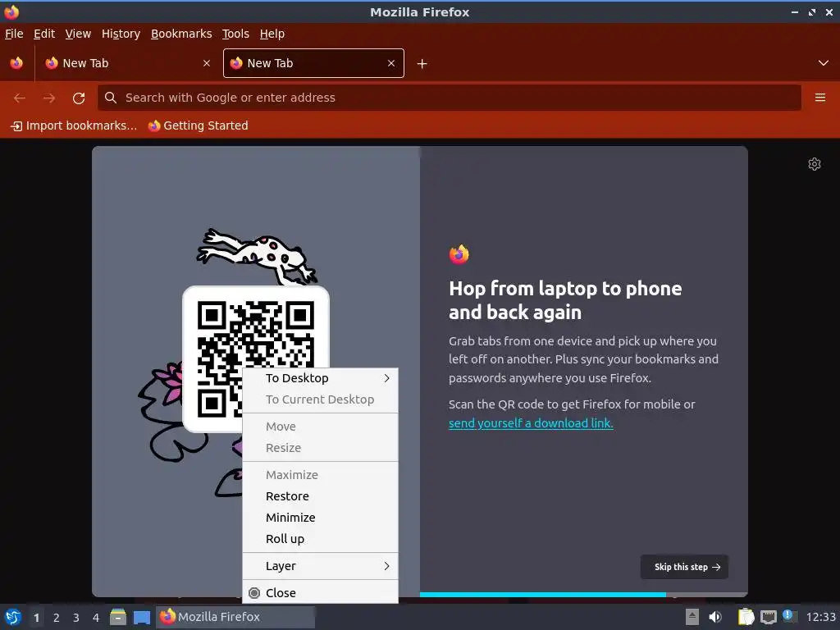The width and height of the screenshot is (840, 630).
Task: Open clipboard manager tray icon
Action: 746,617
